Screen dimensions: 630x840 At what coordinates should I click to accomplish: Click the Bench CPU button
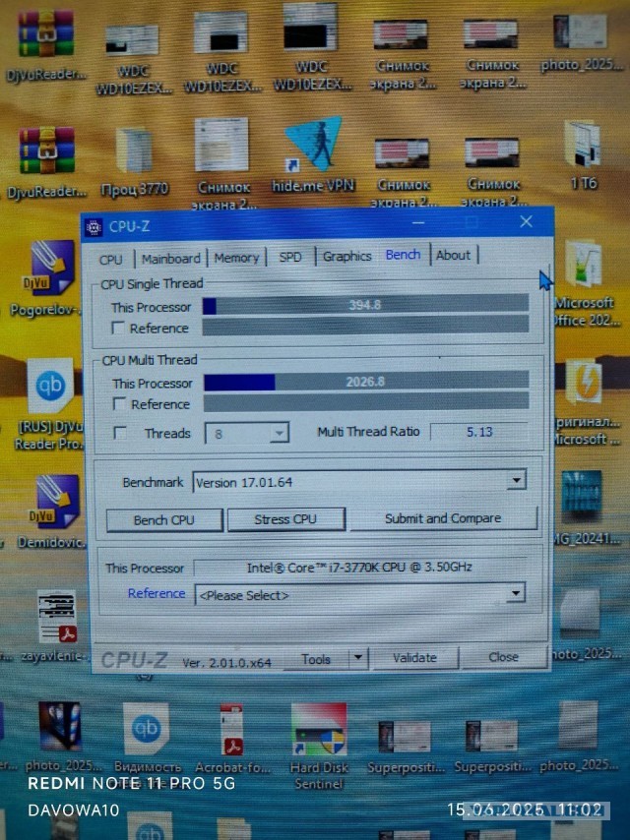pos(164,519)
